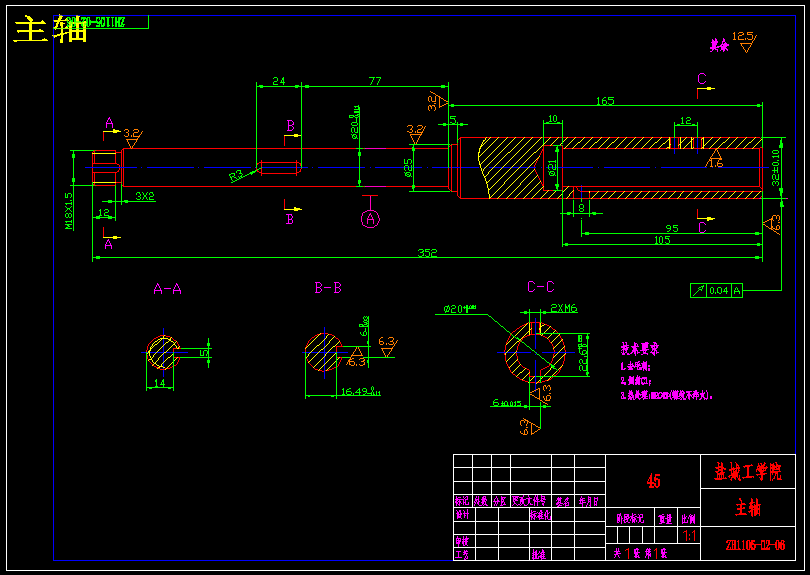810x575 pixels.
Task: Select the 105 dimension text
Action: click(x=662, y=240)
